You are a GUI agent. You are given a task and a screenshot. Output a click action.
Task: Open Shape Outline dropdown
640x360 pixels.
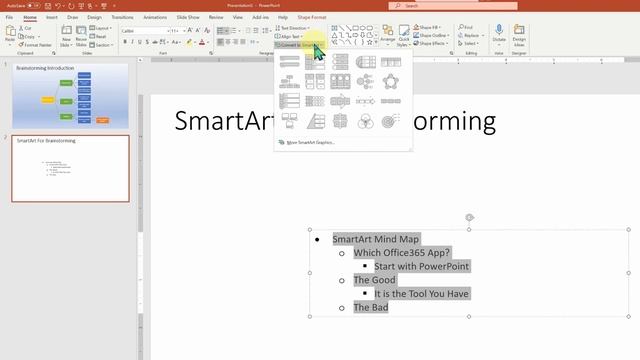point(431,35)
